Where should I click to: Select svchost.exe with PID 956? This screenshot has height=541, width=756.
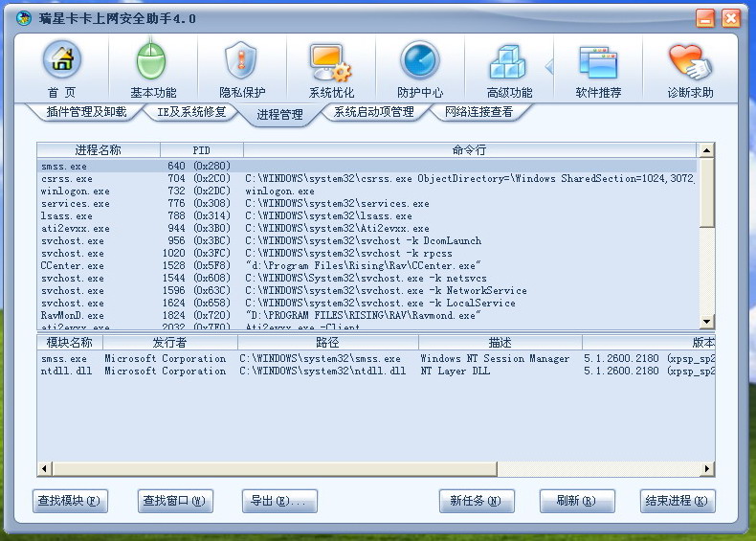click(x=367, y=241)
